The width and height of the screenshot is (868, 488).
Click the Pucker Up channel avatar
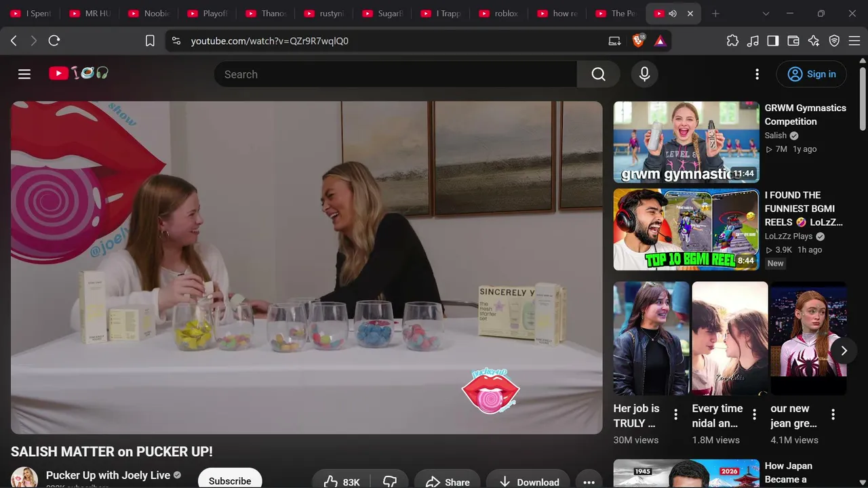24,478
